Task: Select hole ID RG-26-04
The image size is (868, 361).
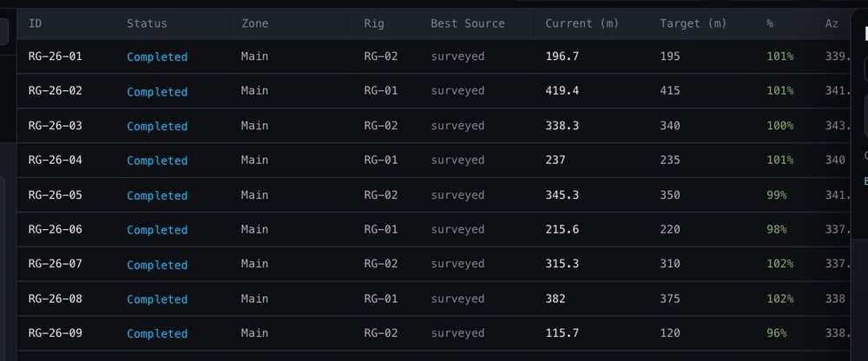Action: 56,160
